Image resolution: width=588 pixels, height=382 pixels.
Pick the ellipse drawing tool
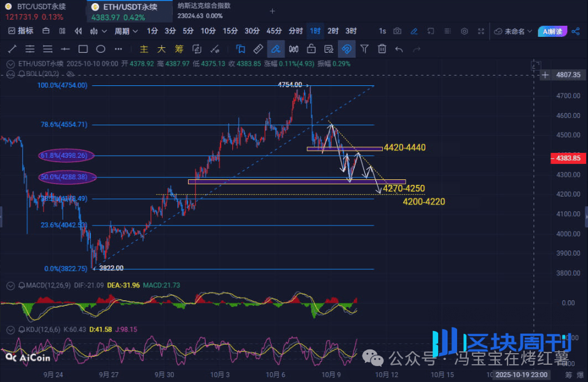tap(101, 49)
